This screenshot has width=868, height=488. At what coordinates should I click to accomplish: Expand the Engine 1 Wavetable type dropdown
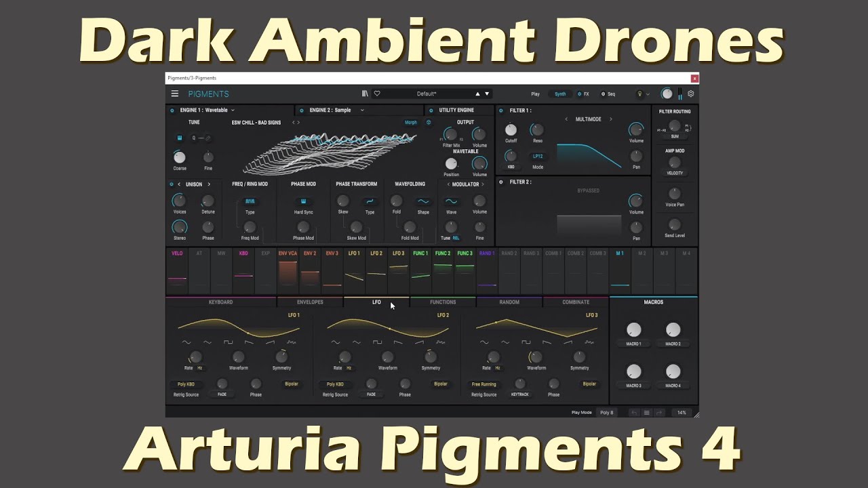233,110
